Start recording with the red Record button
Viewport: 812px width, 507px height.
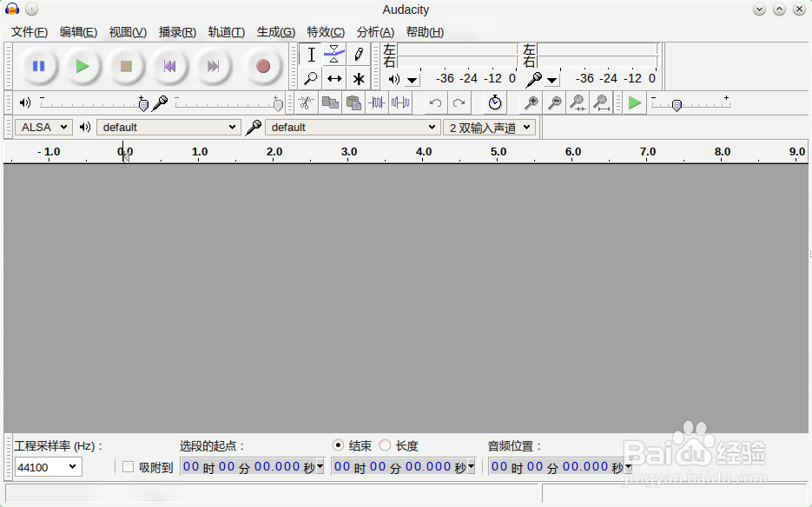(x=263, y=66)
